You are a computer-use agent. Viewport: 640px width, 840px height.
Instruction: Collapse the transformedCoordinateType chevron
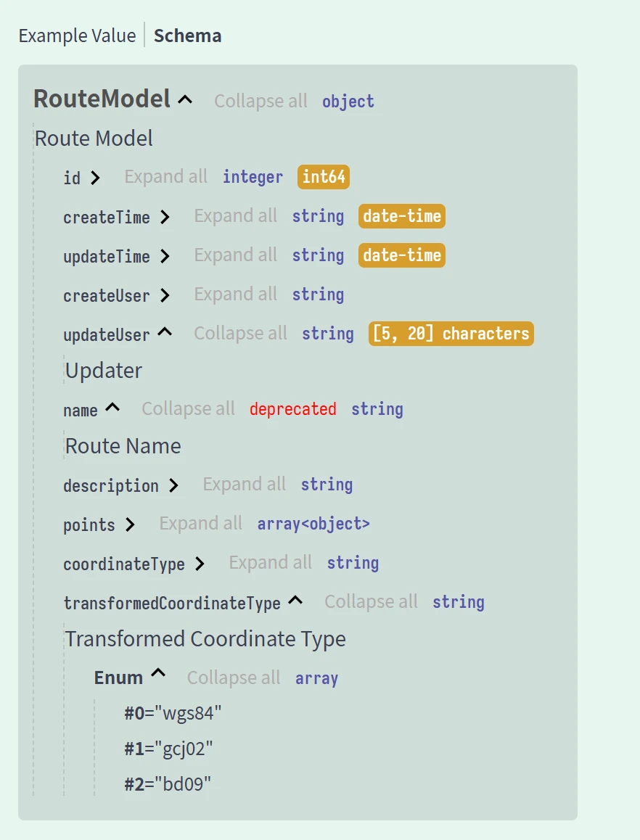(295, 601)
